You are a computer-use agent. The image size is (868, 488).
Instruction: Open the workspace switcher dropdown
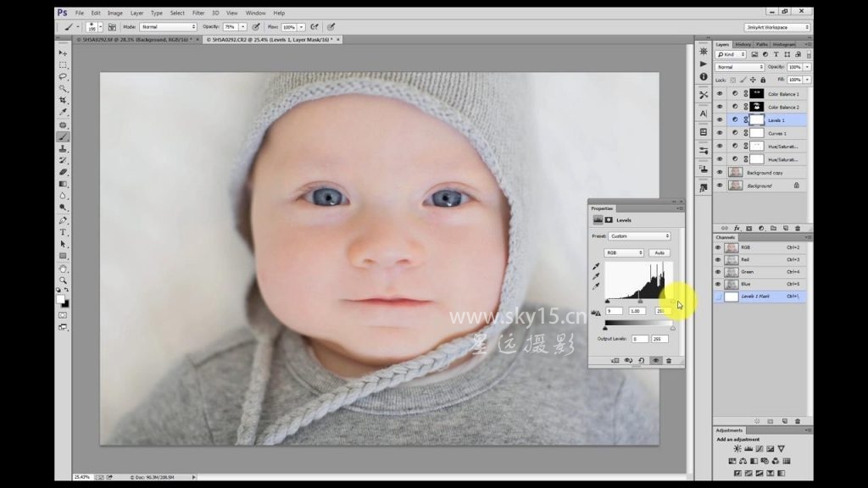tap(777, 27)
